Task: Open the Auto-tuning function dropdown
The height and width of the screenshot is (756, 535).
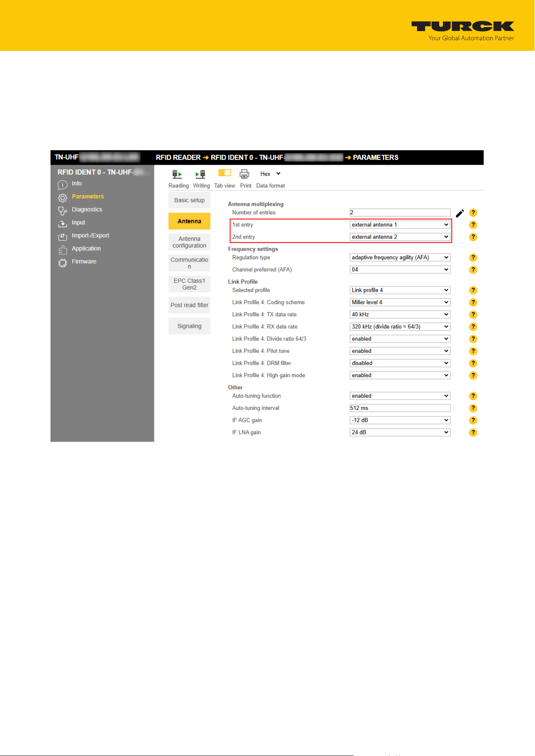Action: coord(400,396)
